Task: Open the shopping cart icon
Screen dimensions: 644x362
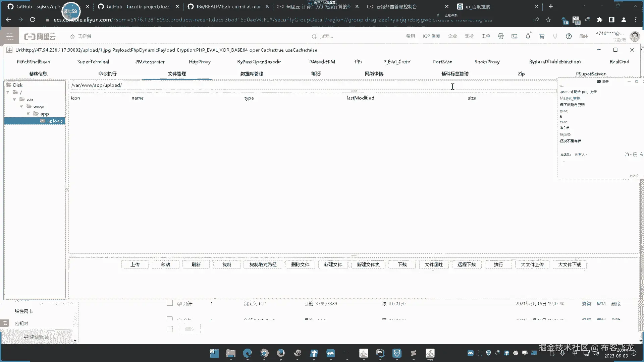Action: click(x=541, y=36)
